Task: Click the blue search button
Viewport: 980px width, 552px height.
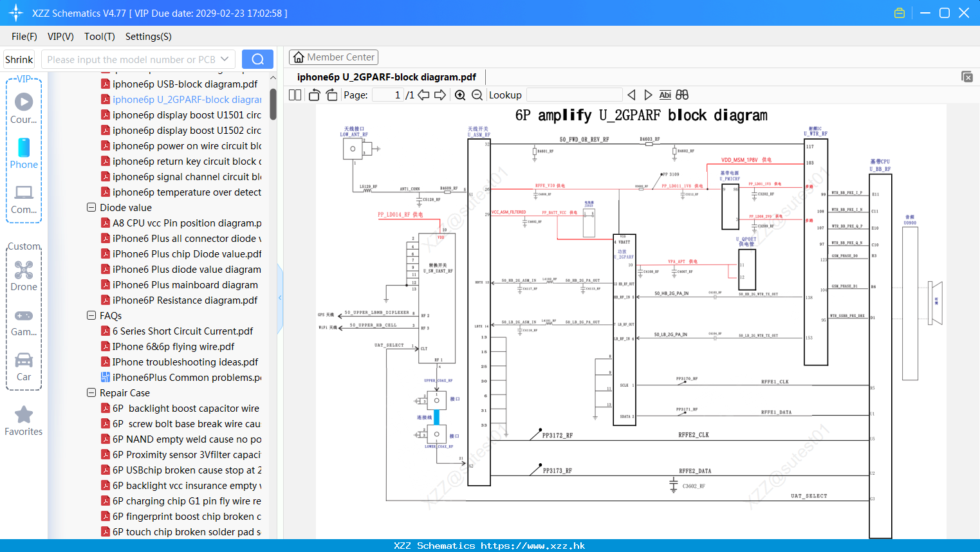Action: (257, 59)
